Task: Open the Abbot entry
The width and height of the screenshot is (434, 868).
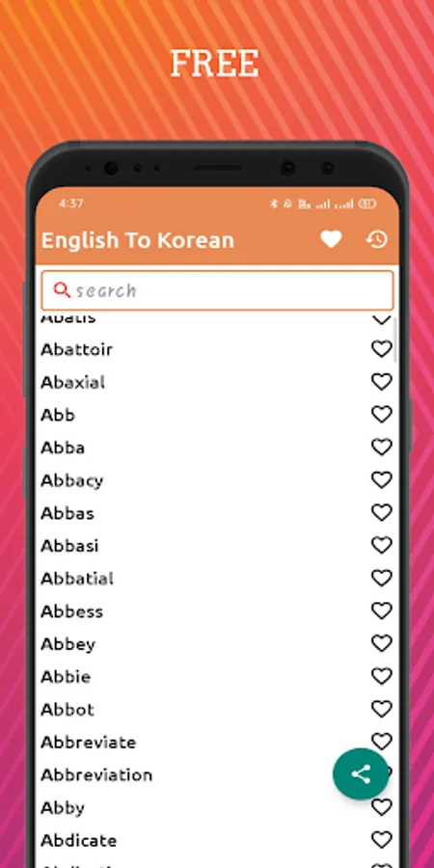Action: point(68,709)
